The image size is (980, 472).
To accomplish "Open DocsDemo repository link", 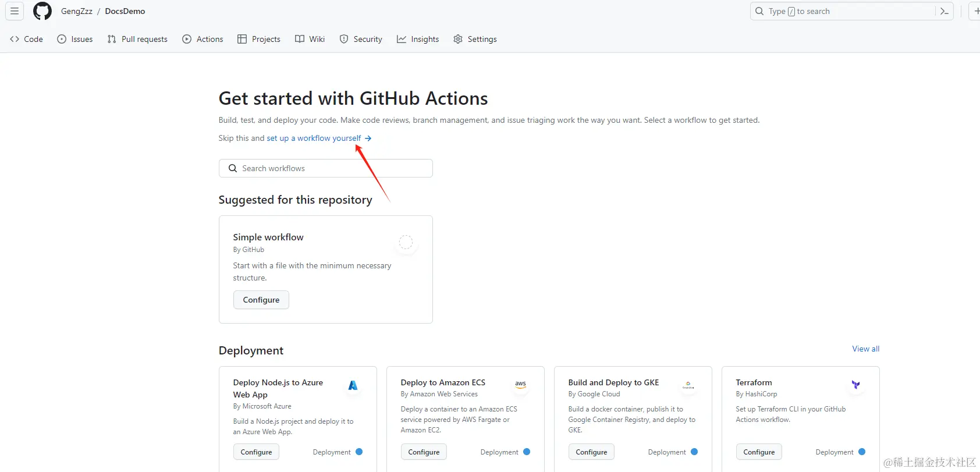I will 125,11.
